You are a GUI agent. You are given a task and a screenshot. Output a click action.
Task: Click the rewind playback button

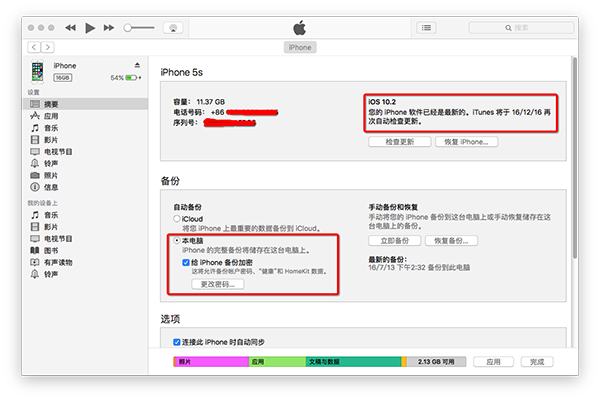tap(70, 28)
